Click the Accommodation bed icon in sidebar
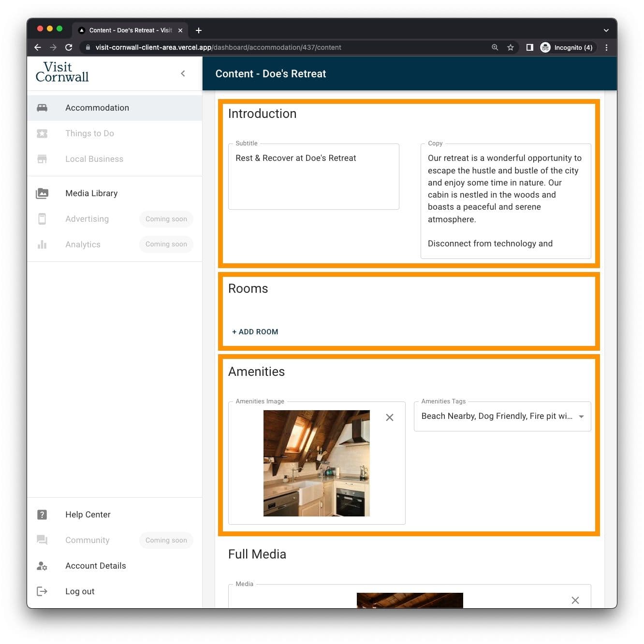Screen dimensions: 644x644 [x=42, y=108]
